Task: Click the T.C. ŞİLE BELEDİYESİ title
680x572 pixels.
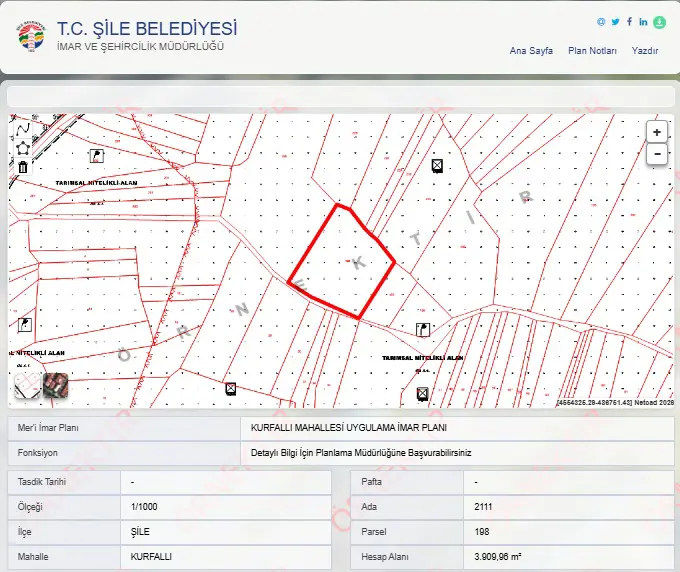Action: pos(147,29)
